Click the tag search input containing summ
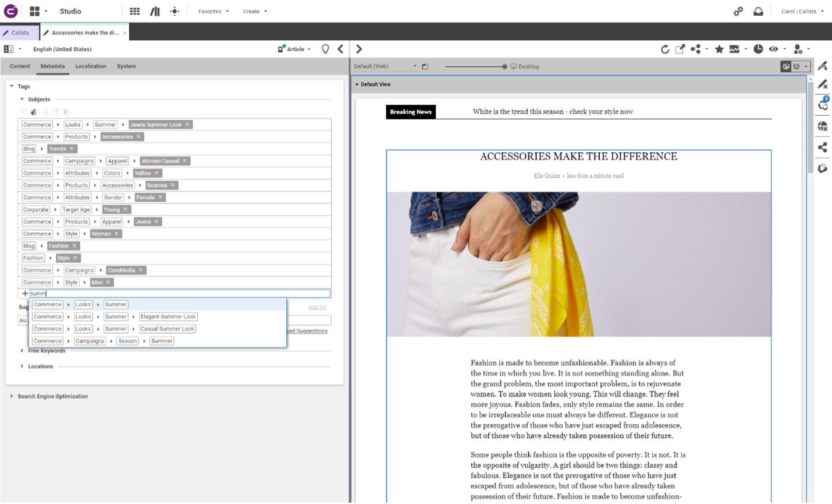 [180, 294]
